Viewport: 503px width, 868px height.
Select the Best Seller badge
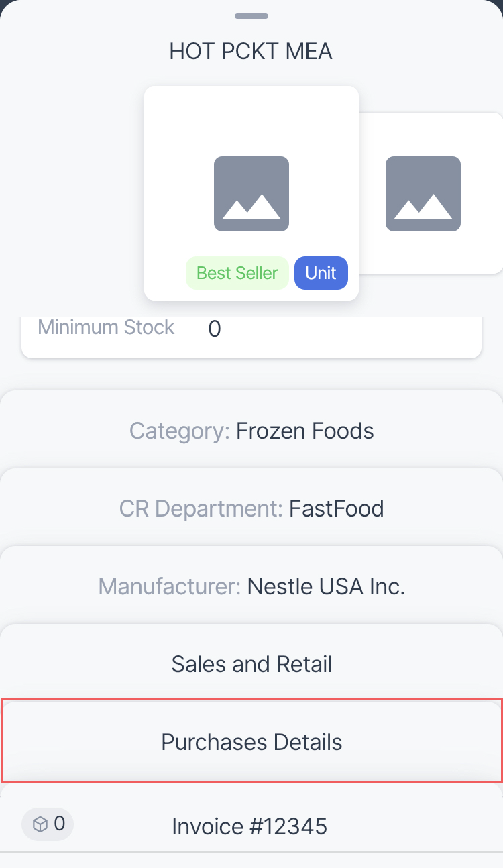(237, 273)
